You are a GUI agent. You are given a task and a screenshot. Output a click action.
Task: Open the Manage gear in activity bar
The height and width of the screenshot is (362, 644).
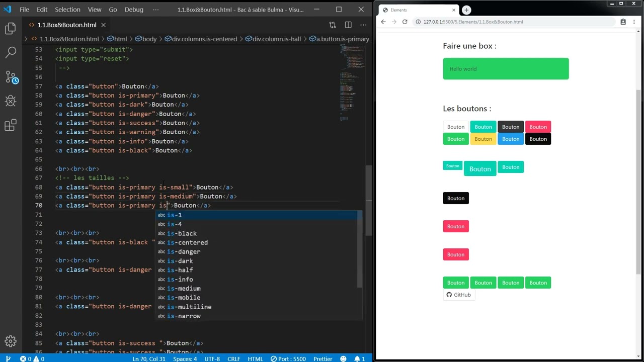[11, 341]
